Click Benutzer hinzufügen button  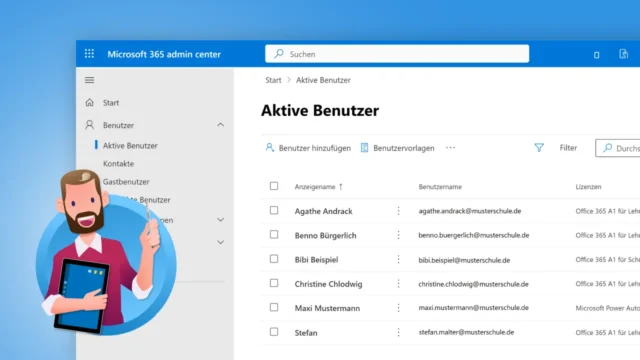[x=308, y=148]
